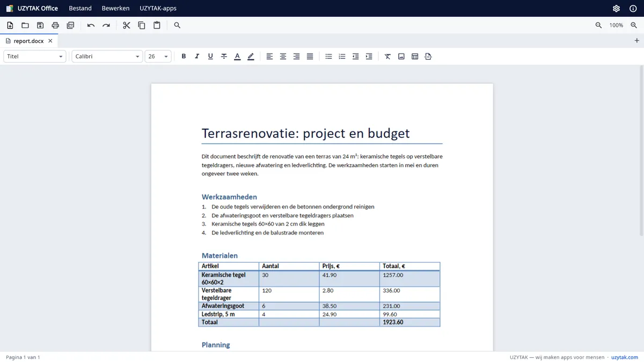Screen dimensions: 644x362
Task: Zoom out with the magnifier minus icon
Action: point(599,25)
